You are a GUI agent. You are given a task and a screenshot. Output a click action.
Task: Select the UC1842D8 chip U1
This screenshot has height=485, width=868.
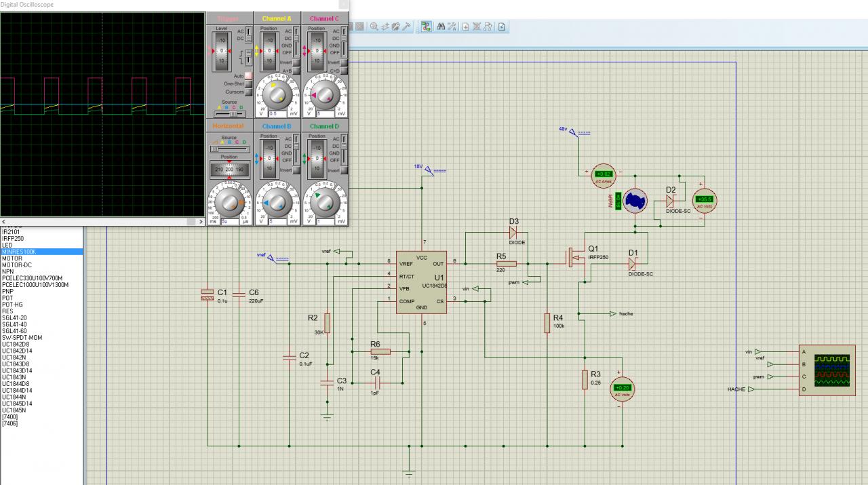tap(421, 283)
